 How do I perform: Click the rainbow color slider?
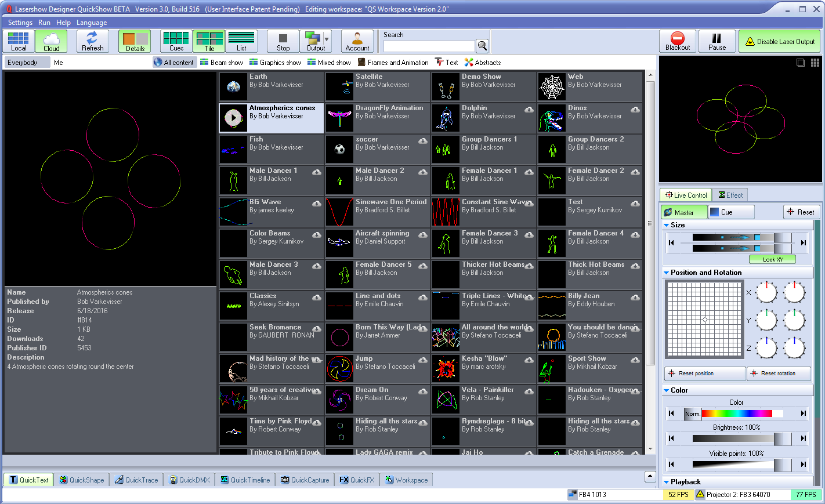pos(736,414)
